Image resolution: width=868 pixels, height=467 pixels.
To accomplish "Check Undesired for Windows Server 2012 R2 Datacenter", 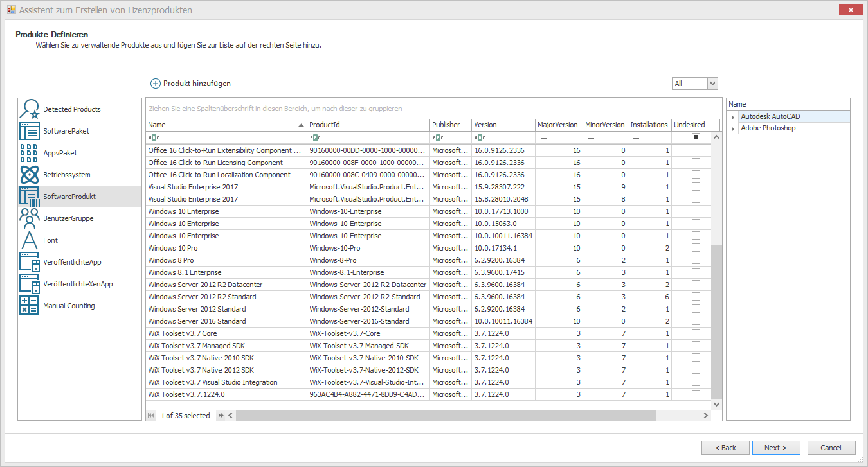I will 696,285.
